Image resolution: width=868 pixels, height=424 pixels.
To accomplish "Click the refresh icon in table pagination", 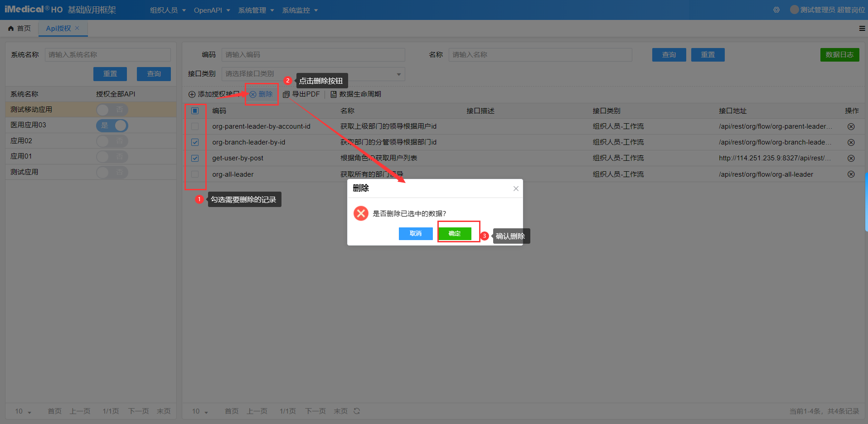I will point(357,411).
